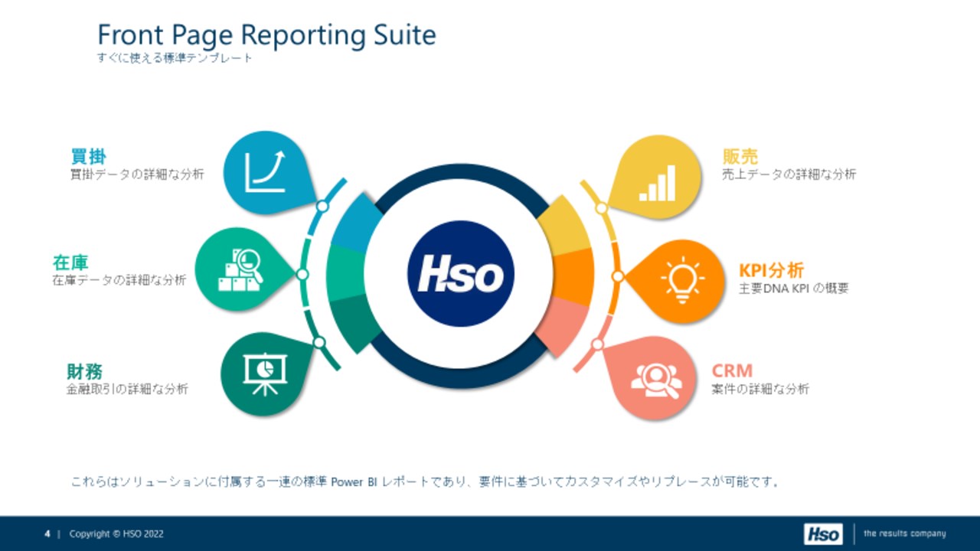The width and height of the screenshot is (980, 551).
Task: Click the Hso logo in the footer
Action: 823,533
